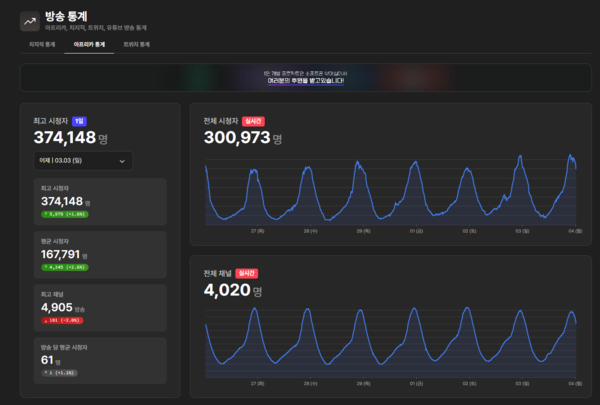Click the red decrease badge under 최고 채널

tap(63, 320)
